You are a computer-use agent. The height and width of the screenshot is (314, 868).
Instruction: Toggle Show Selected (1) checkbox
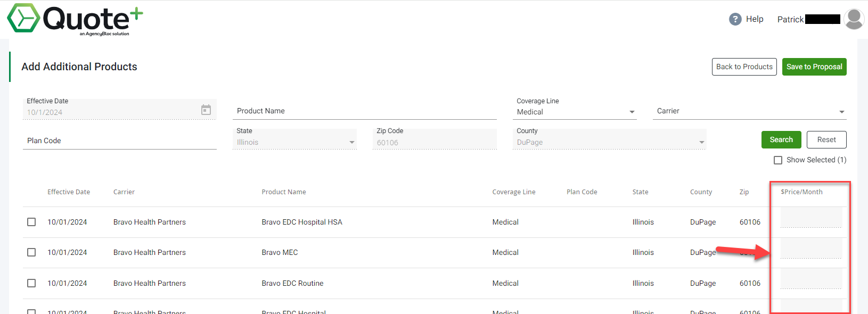coord(778,160)
